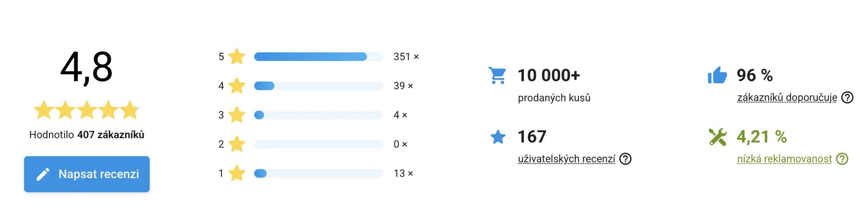
Task: Open the zákazníků doporučuje link
Action: coord(787,97)
